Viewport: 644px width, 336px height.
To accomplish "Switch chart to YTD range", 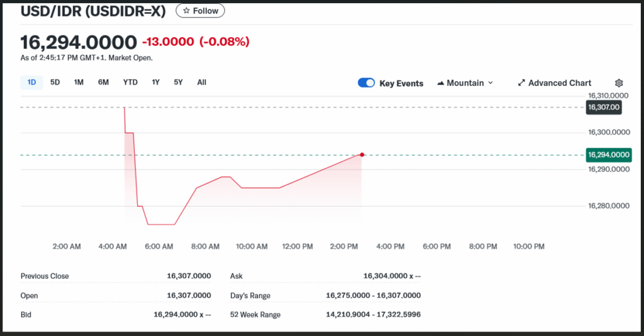I will [130, 82].
